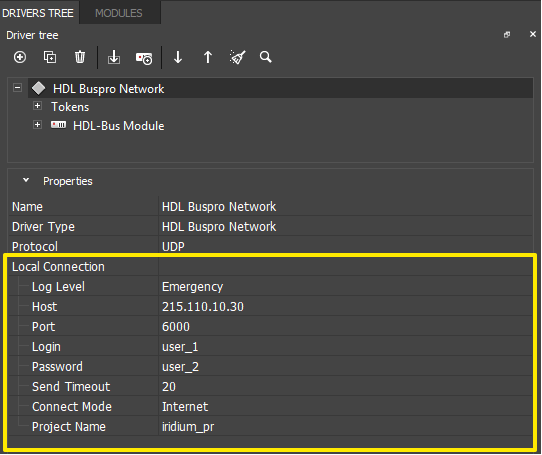This screenshot has width=542, height=455.
Task: Open the Protocol UDP dropdown
Action: [345, 246]
